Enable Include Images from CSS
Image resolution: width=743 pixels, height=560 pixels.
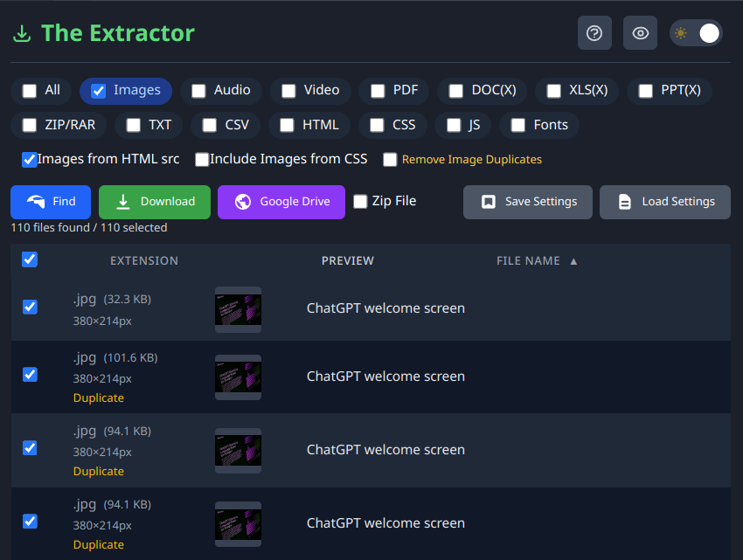pos(202,160)
